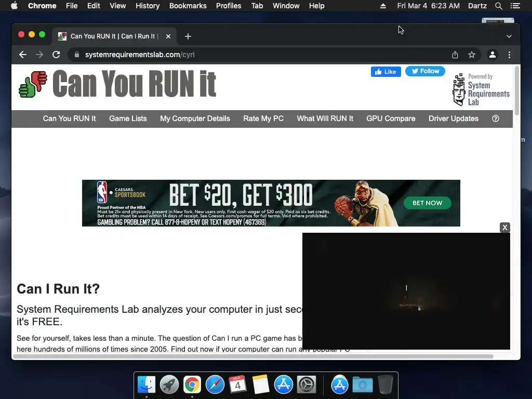The width and height of the screenshot is (532, 399).
Task: Reload the page with the refresh icon
Action: [x=56, y=55]
